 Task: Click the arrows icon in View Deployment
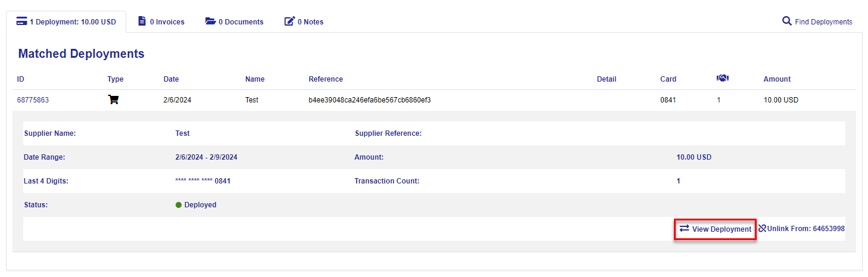684,229
